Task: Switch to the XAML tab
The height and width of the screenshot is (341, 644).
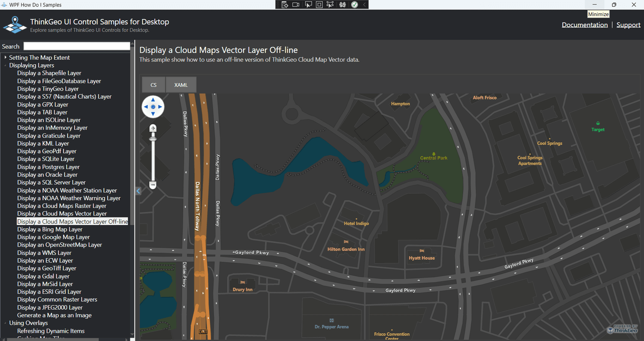Action: pos(181,84)
